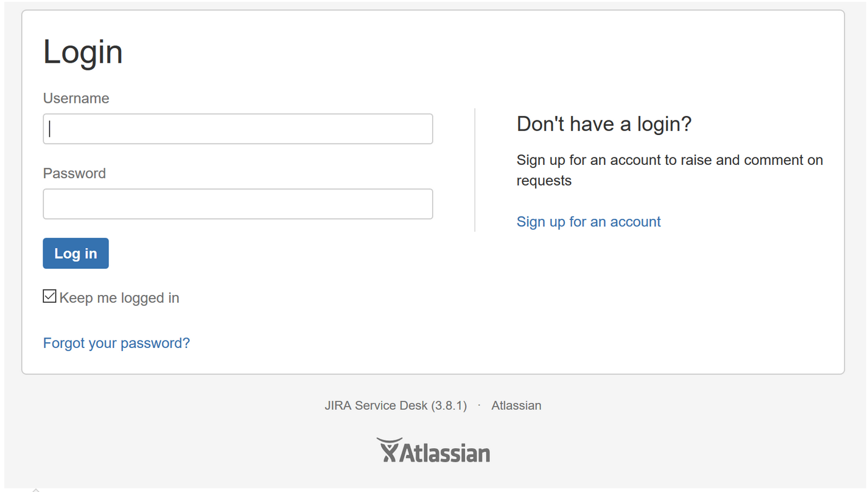Click the Username field label
This screenshot has height=492, width=868.
[76, 99]
